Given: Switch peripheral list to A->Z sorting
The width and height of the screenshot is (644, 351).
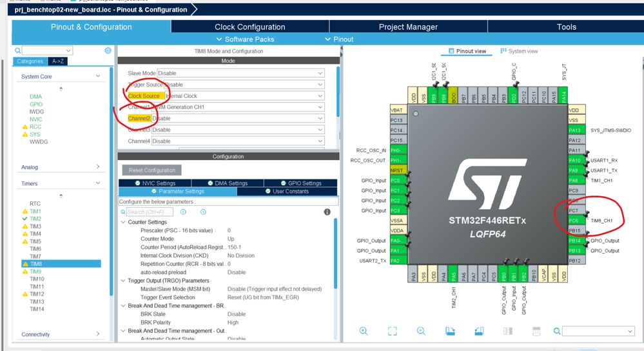Looking at the screenshot, I should click(58, 61).
